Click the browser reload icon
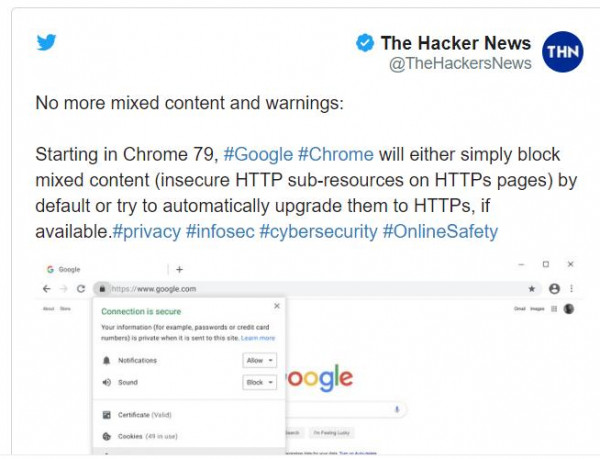Screen dimensions: 600x459 click(81, 289)
